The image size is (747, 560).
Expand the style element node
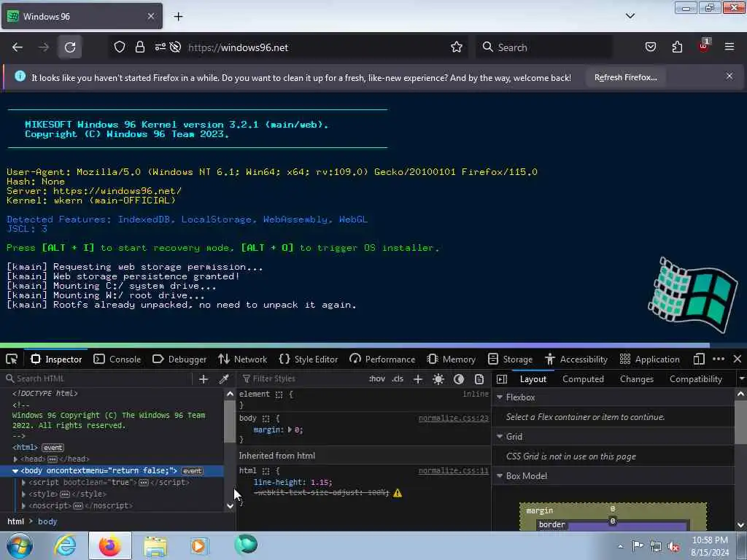pos(23,494)
